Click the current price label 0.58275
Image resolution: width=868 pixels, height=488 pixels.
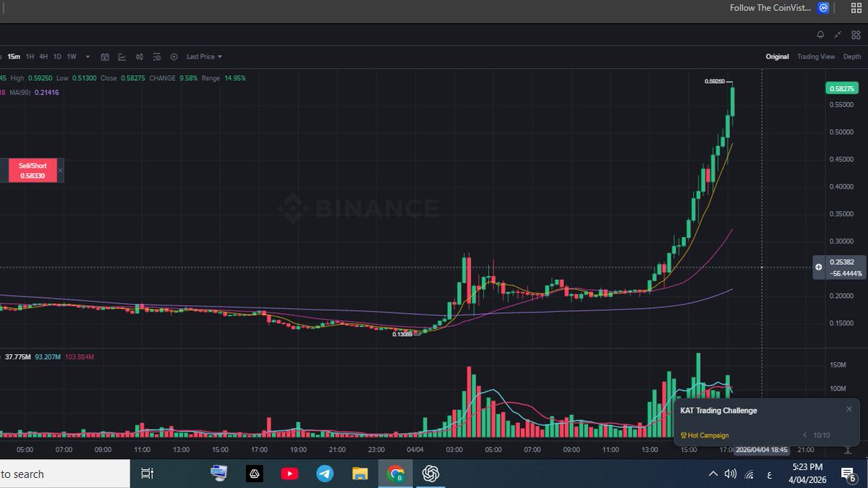pos(842,88)
